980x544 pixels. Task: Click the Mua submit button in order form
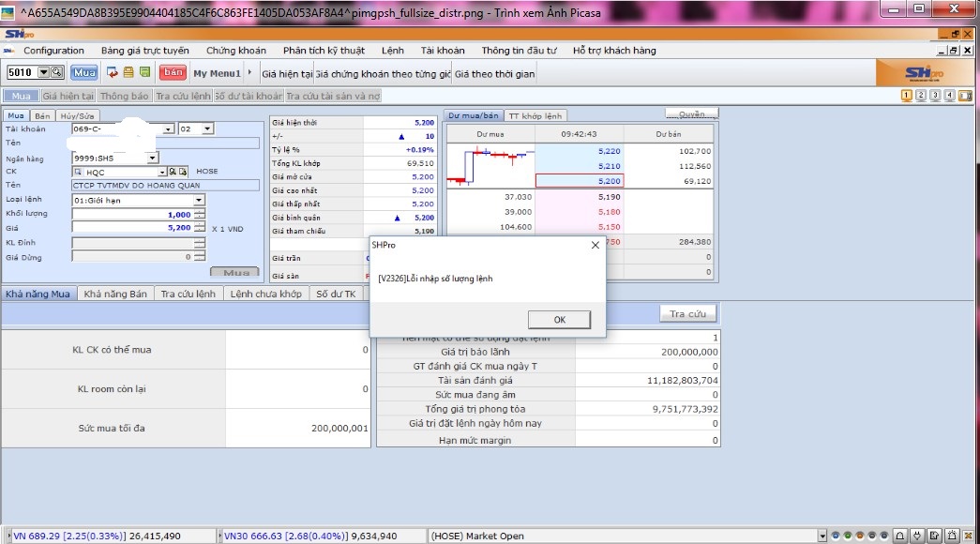click(236, 273)
